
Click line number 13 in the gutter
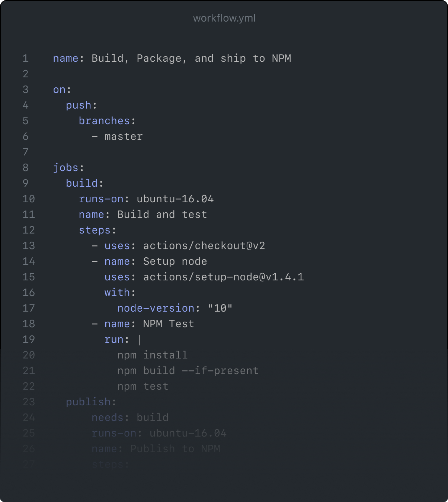[x=29, y=246]
